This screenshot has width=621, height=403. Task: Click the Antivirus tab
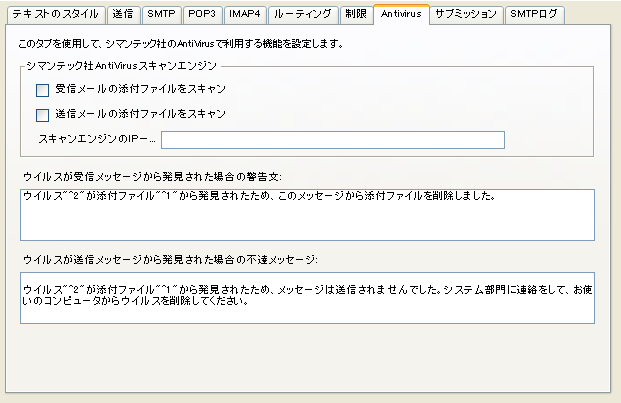[401, 15]
